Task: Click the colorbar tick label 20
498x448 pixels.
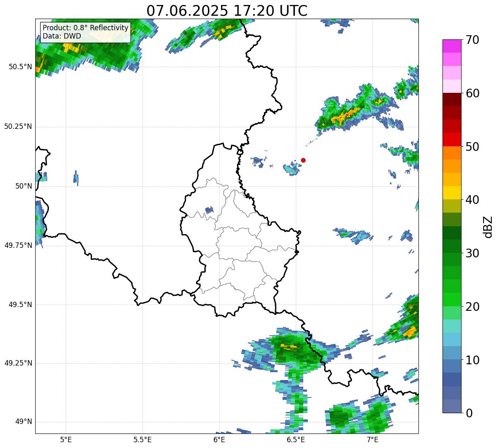Action: (x=473, y=307)
